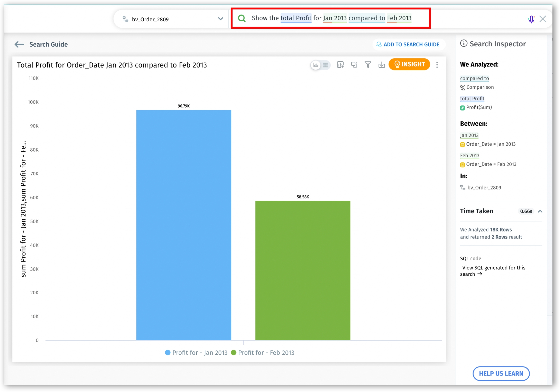Viewport: 560px width, 392px height.
Task: Click the HELP US LEARN button
Action: pyautogui.click(x=501, y=373)
